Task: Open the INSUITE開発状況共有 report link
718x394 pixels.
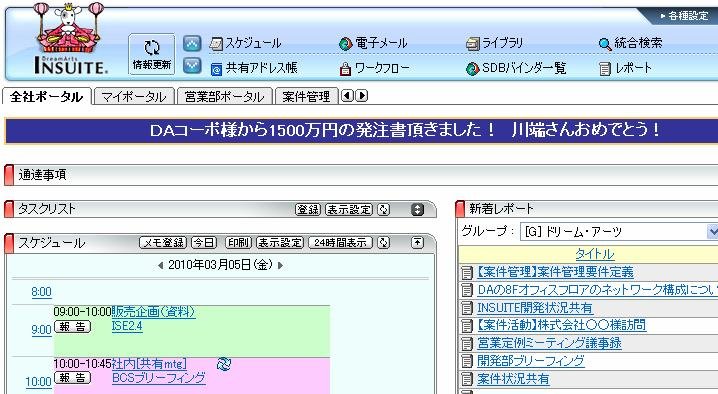Action: (x=535, y=307)
